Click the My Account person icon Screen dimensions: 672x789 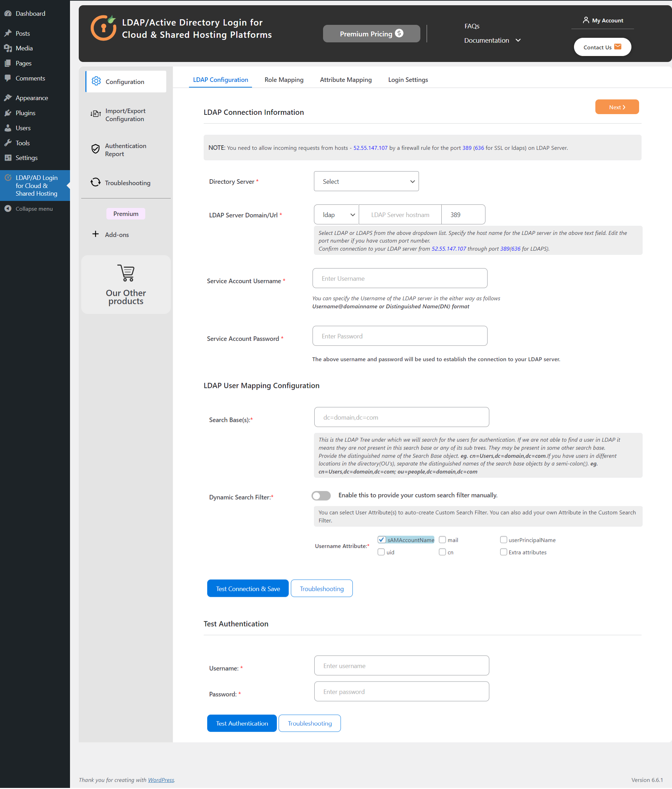(x=585, y=20)
